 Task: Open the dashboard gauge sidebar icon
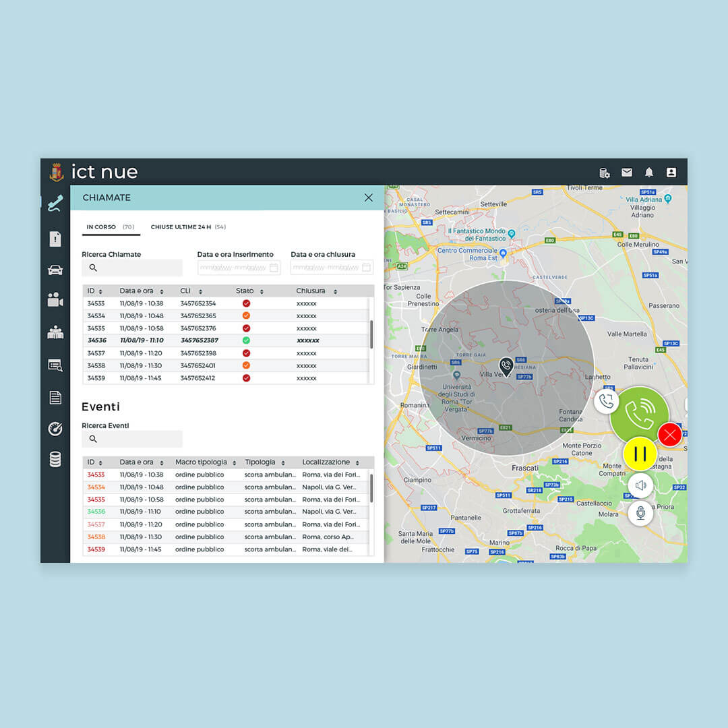coord(55,429)
